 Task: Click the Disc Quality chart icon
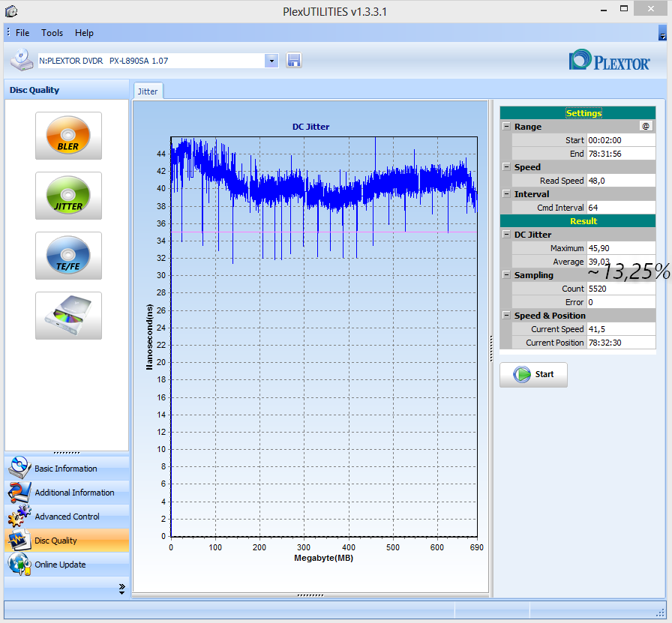[19, 541]
